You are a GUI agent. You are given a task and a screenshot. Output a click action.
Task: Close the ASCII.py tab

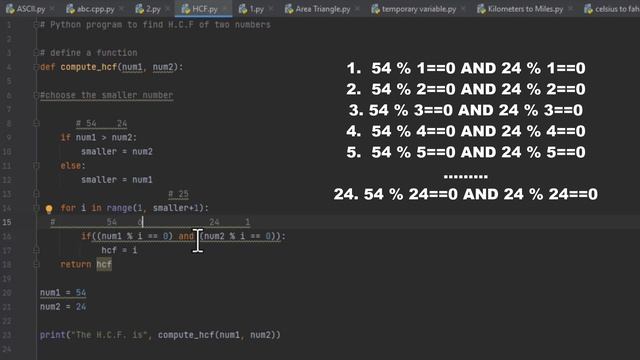53,9
